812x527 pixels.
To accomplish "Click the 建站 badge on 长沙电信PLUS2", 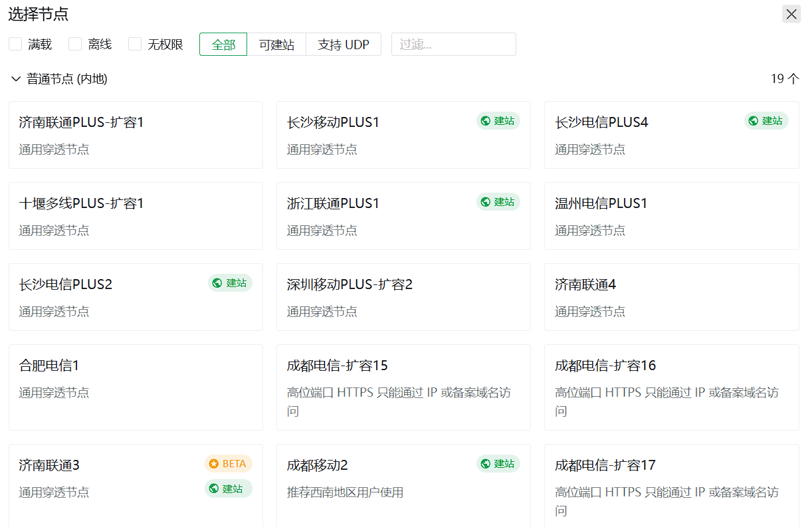I will (230, 283).
